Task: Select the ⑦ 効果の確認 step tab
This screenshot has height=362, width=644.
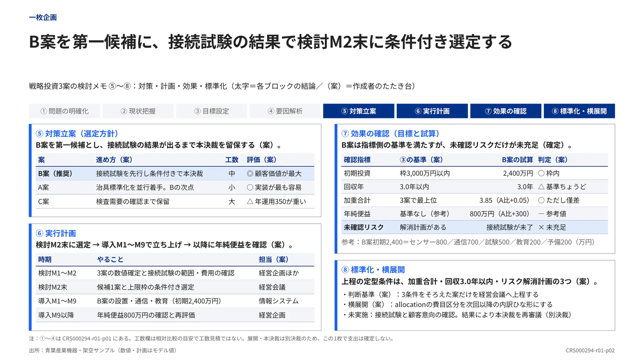Action: tap(506, 111)
